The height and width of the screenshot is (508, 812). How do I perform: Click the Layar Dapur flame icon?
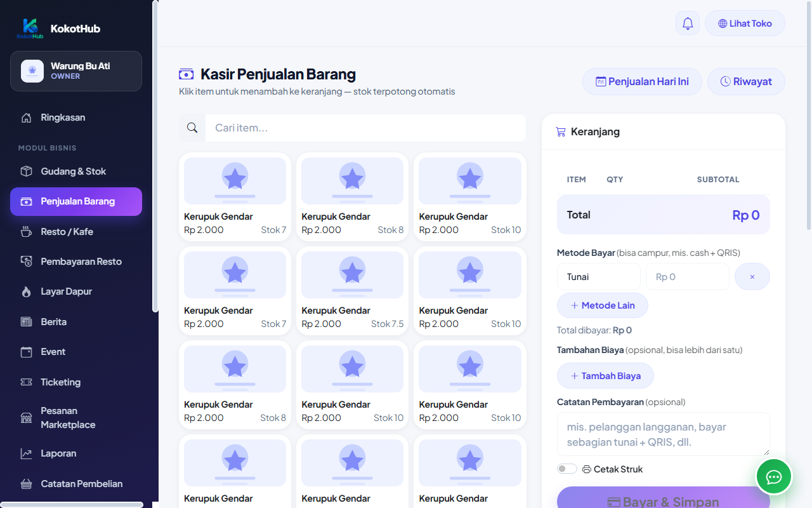coord(27,291)
